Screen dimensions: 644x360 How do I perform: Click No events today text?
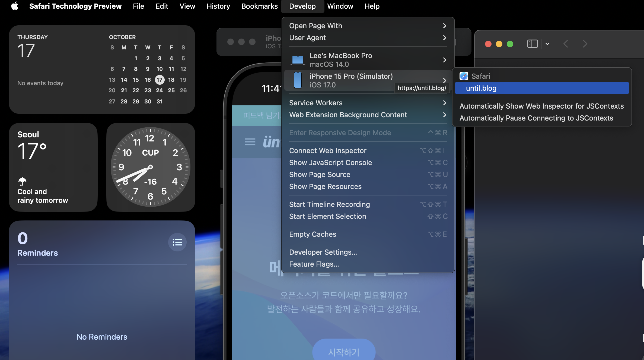pos(40,83)
